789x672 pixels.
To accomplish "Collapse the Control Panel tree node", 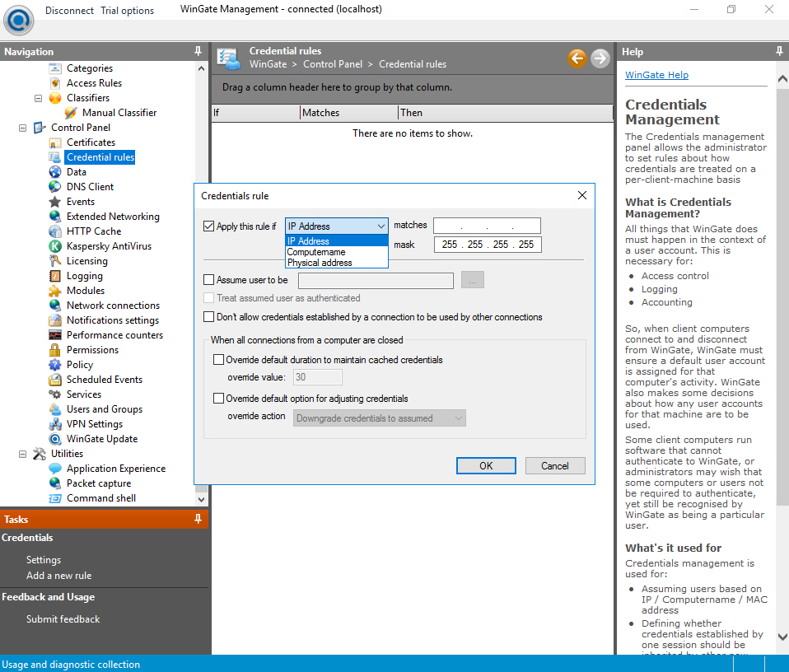I will (22, 128).
